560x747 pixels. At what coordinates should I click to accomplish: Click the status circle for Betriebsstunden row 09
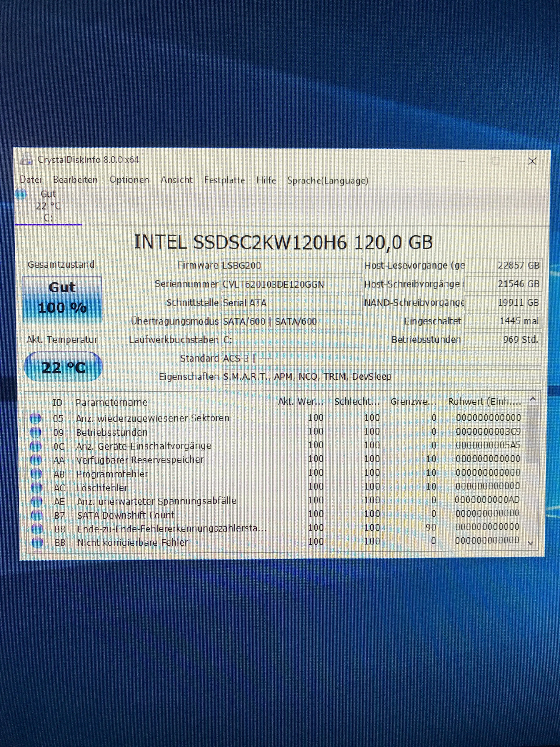click(35, 432)
